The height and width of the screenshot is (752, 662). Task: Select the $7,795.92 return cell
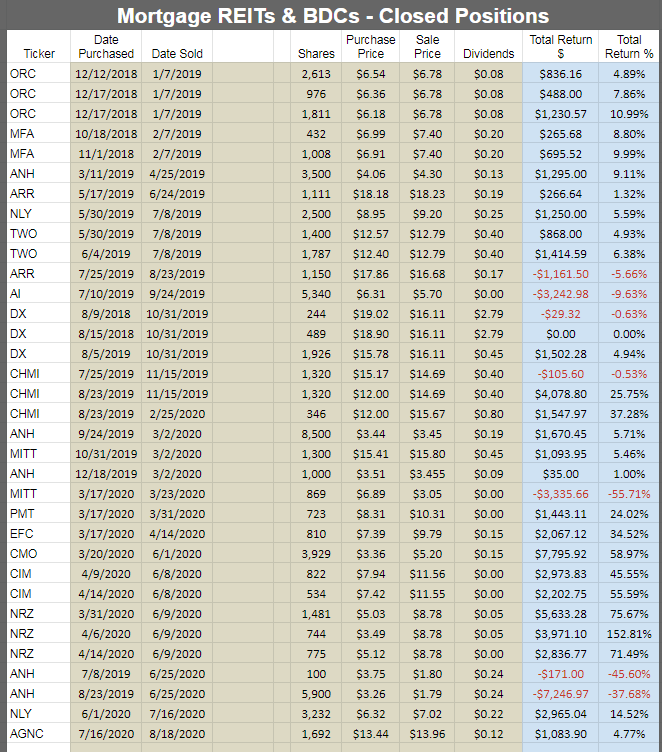[x=560, y=553]
